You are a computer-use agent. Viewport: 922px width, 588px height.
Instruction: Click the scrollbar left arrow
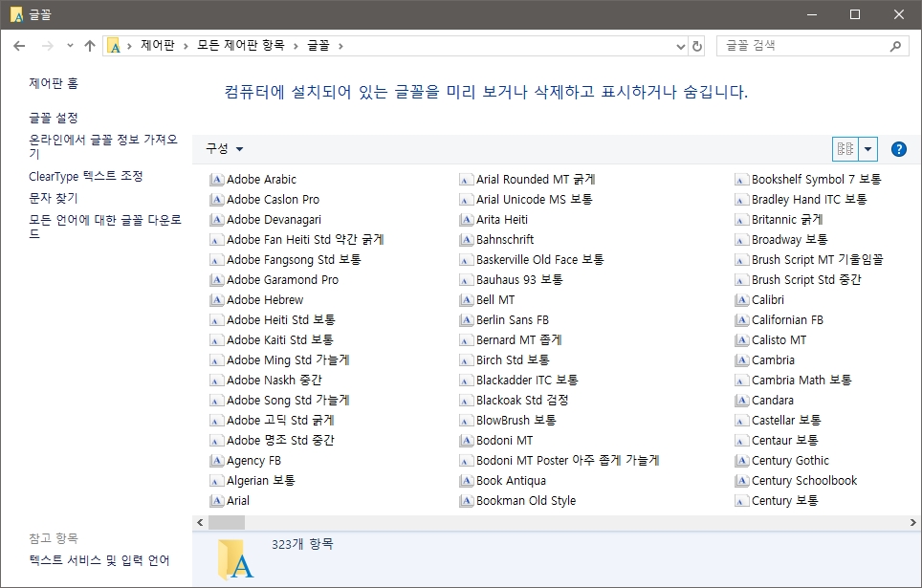pyautogui.click(x=200, y=522)
